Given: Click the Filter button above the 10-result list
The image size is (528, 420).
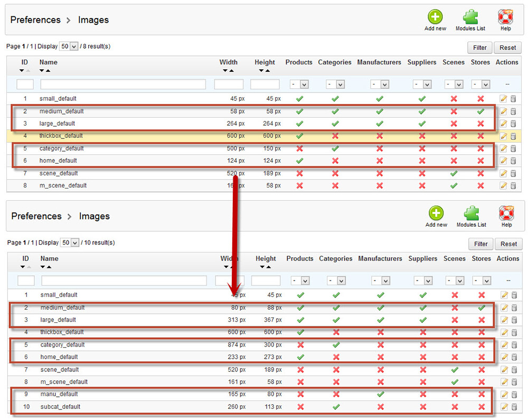Looking at the screenshot, I should [x=481, y=244].
